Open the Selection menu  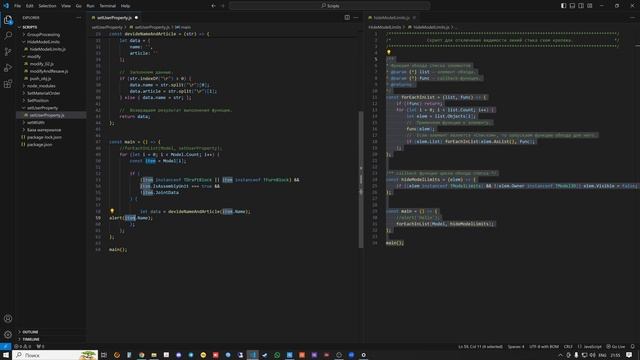pyautogui.click(x=47, y=6)
